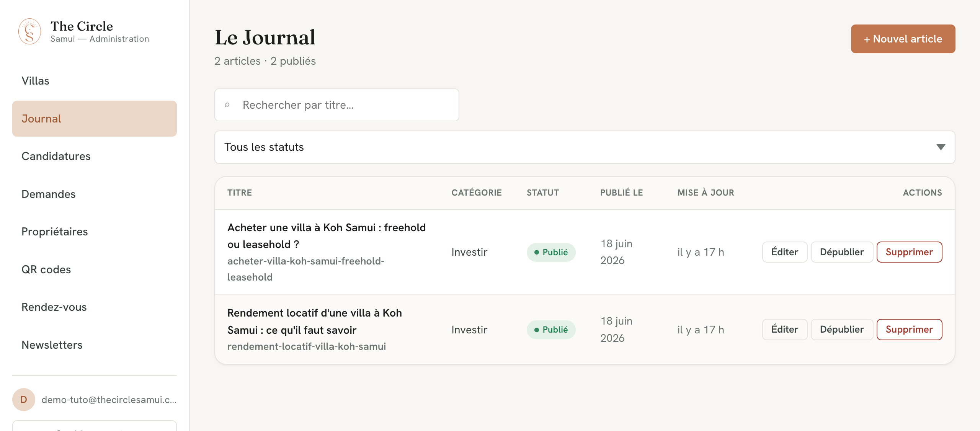This screenshot has width=980, height=431.
Task: Open Demandes in the sidebar
Action: [x=95, y=194]
